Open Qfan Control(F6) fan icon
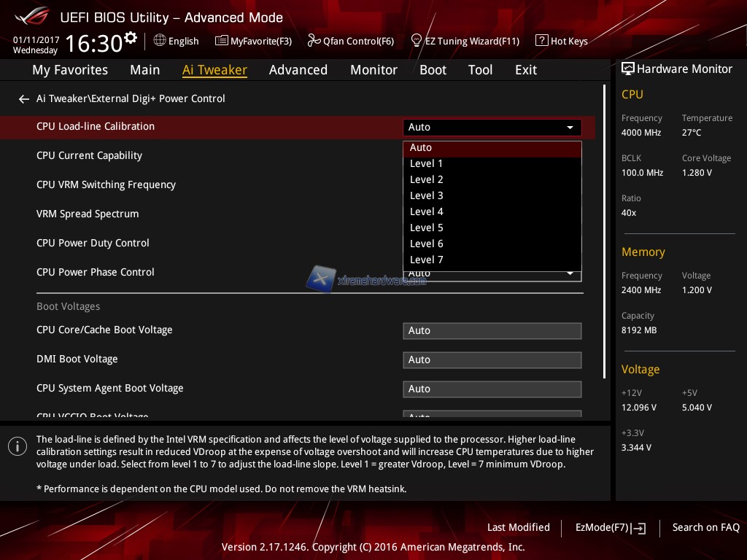 (x=314, y=41)
